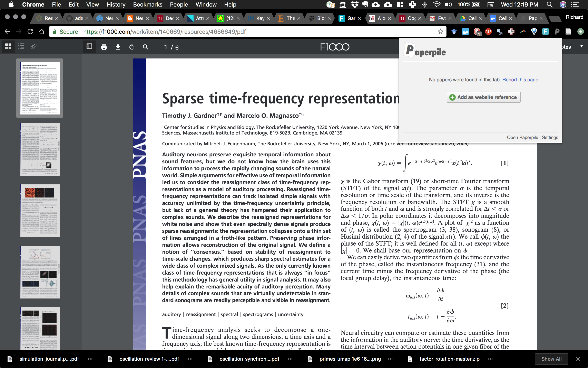Image resolution: width=588 pixels, height=368 pixels.
Task: Click Report this page link
Action: 520,80
